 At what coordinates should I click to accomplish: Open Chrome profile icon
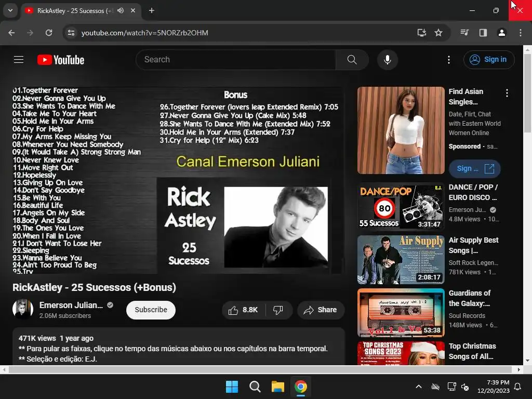tap(501, 33)
